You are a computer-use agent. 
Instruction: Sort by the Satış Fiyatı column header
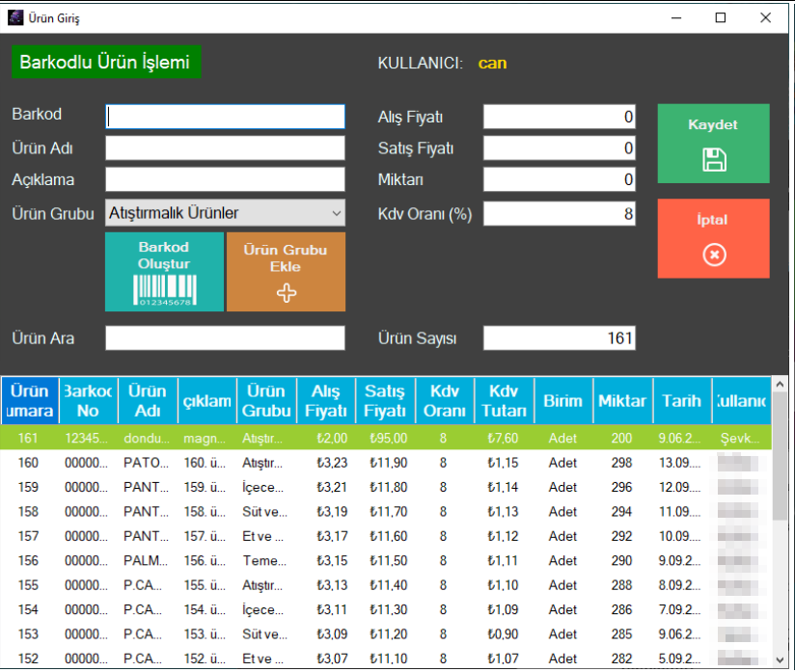[385, 400]
